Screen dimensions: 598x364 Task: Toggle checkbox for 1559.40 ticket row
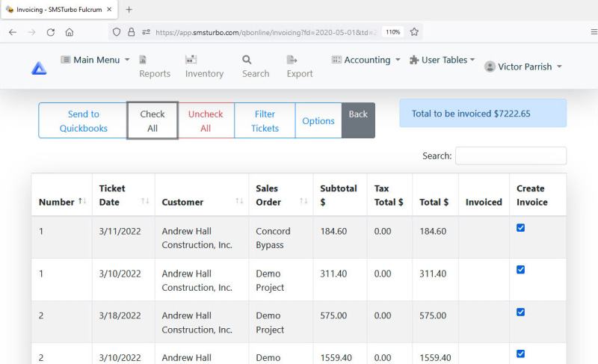pos(520,354)
